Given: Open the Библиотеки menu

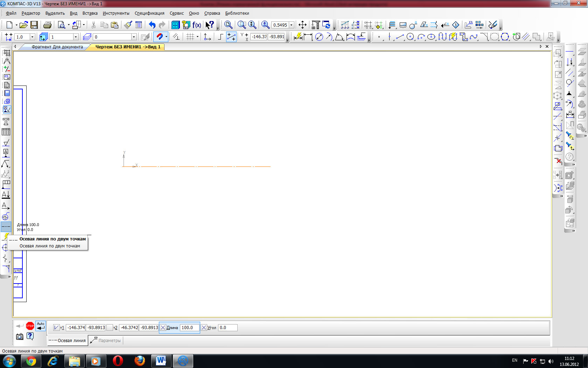Looking at the screenshot, I should click(x=237, y=13).
